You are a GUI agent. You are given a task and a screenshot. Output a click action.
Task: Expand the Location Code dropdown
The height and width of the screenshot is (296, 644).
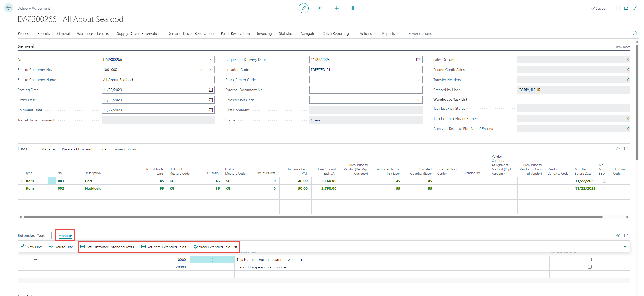point(419,70)
